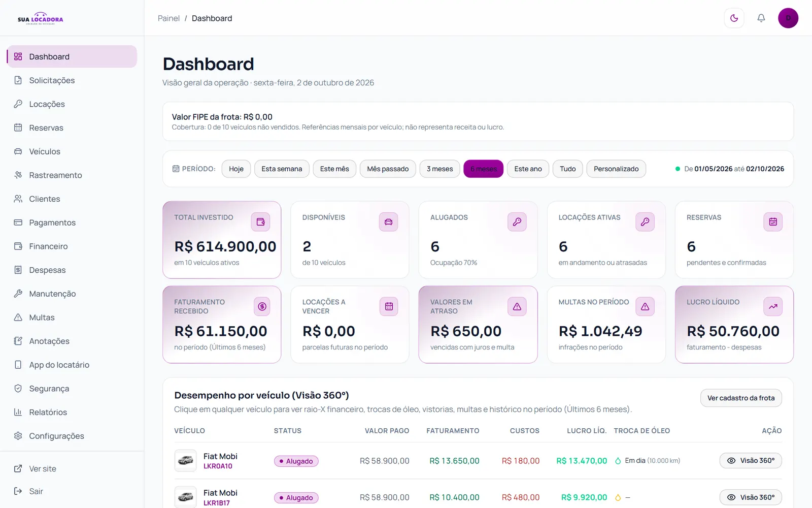Open Reservas in the sidebar

pos(72,128)
